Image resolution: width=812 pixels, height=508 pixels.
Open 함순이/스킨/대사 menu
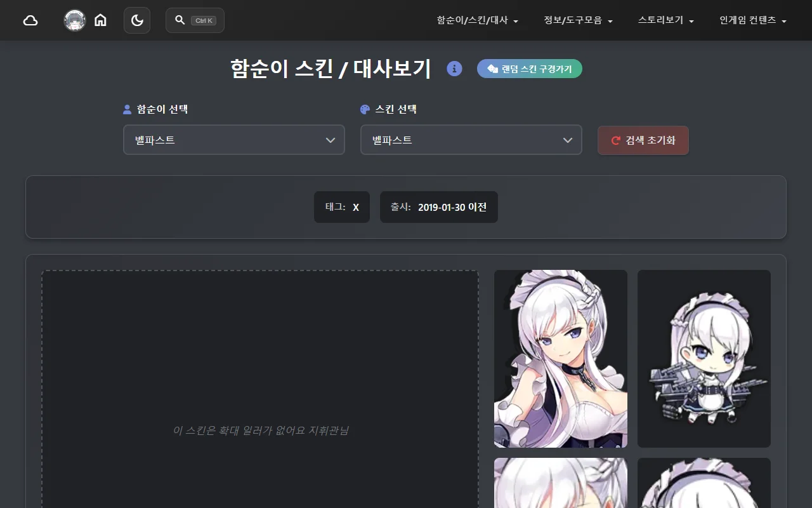pos(478,20)
